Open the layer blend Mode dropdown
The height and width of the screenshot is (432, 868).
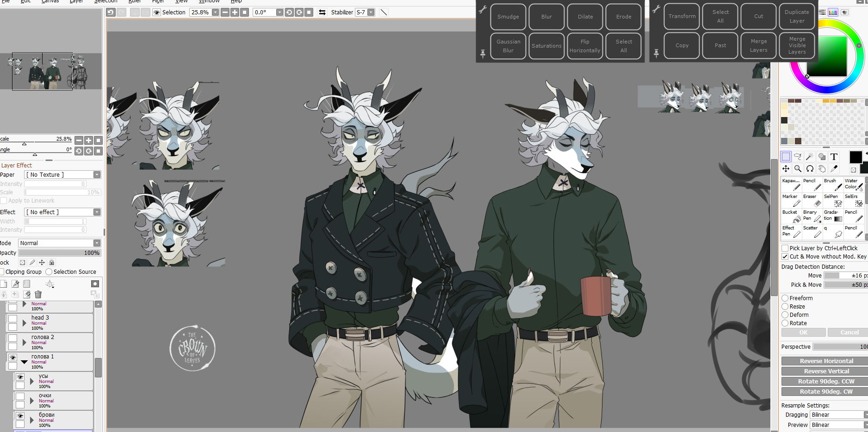click(97, 243)
